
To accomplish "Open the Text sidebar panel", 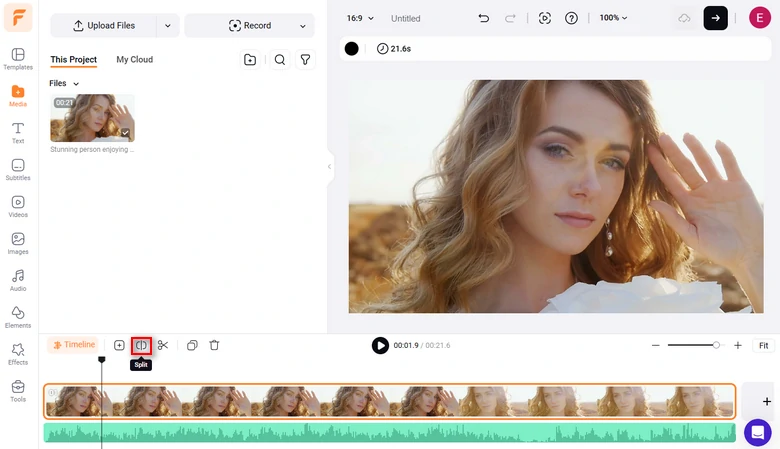I will click(x=18, y=133).
